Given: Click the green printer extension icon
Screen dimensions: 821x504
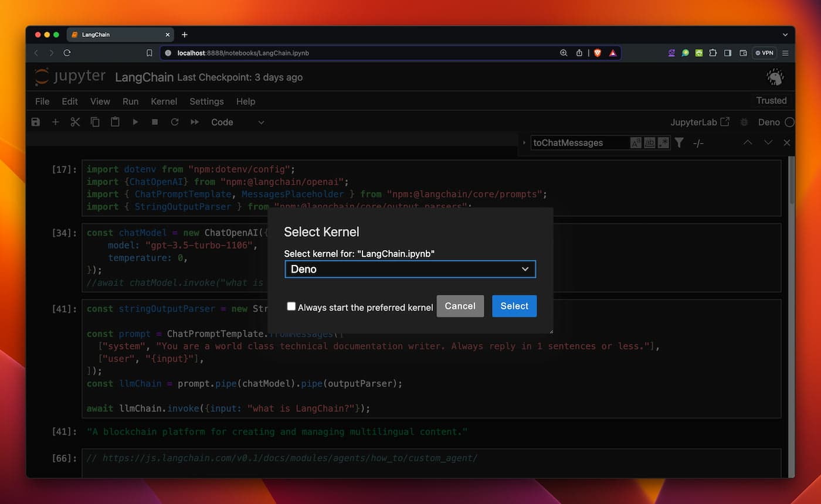Looking at the screenshot, I should coord(699,53).
